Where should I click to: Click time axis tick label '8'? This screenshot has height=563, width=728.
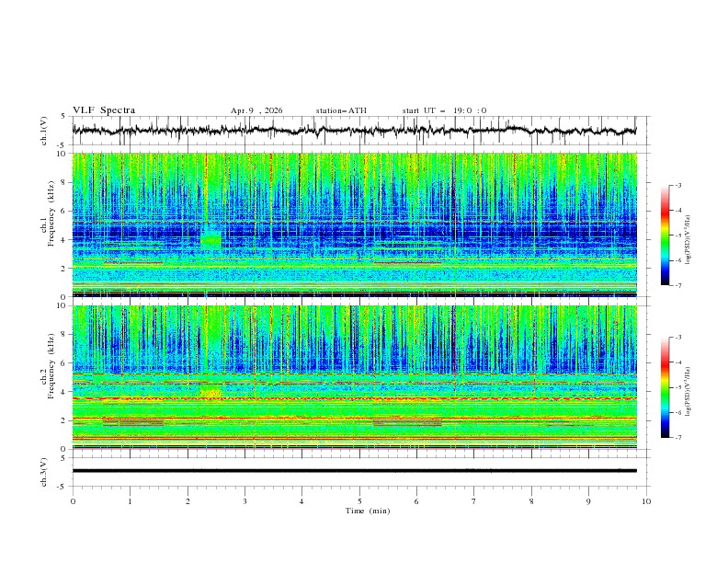pyautogui.click(x=531, y=501)
